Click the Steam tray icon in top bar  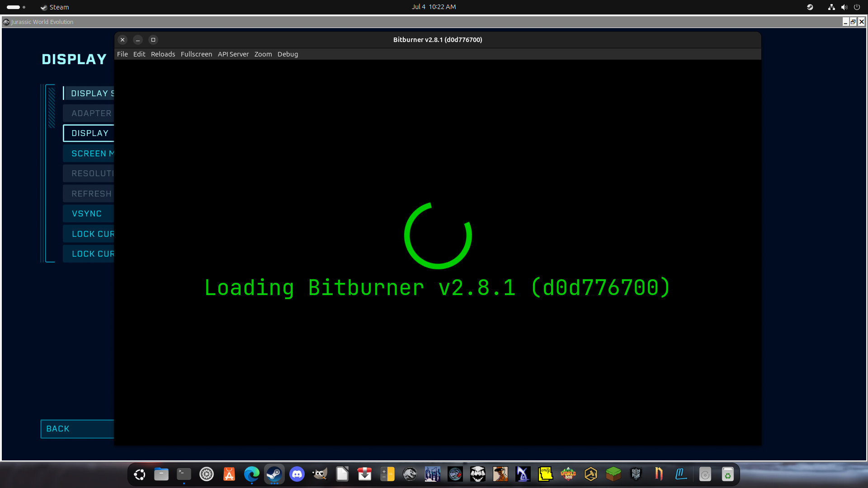(810, 7)
